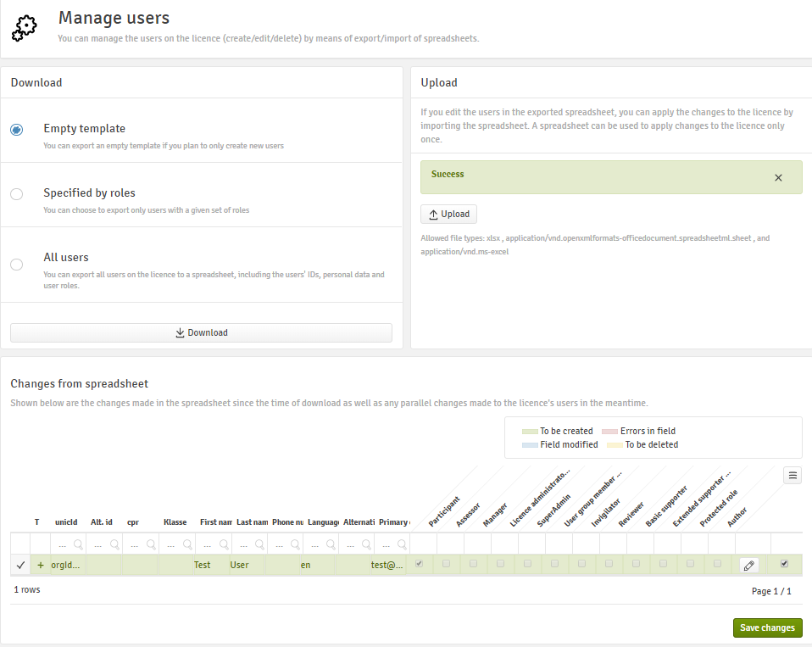812x647 pixels.
Task: Click the gear icon beside Manage users
Action: tap(25, 28)
